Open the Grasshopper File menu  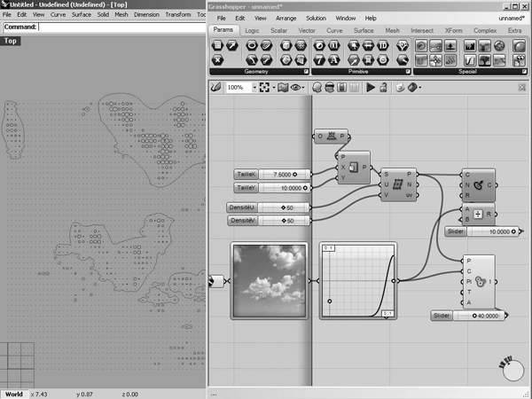point(221,19)
